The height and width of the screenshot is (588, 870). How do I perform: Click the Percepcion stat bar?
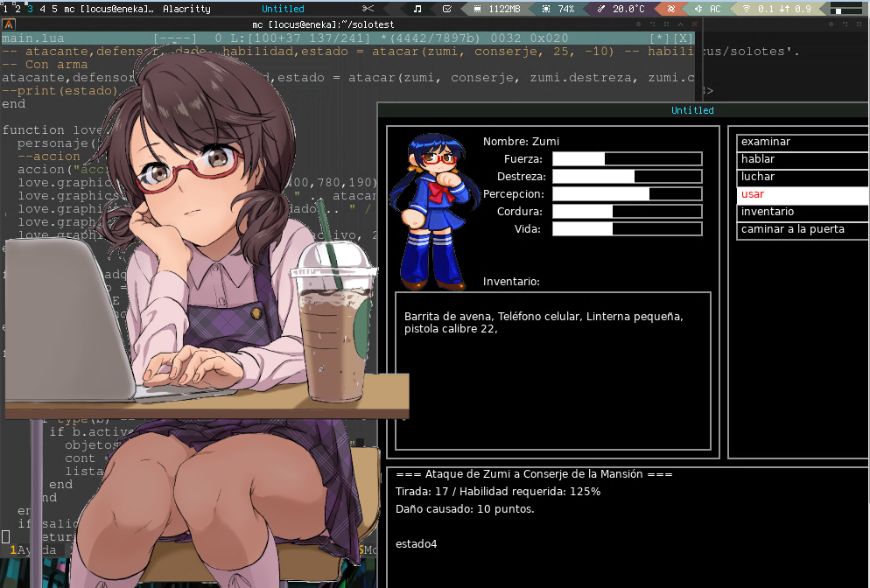[627, 194]
